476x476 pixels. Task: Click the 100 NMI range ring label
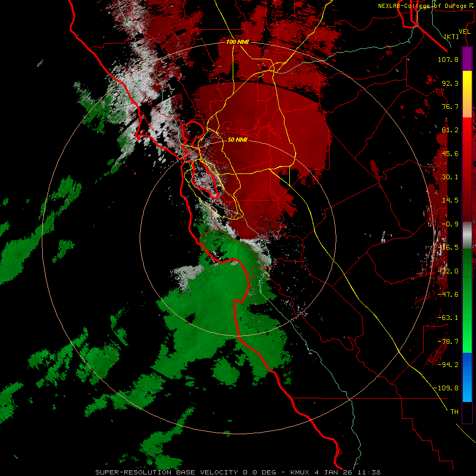tap(237, 42)
